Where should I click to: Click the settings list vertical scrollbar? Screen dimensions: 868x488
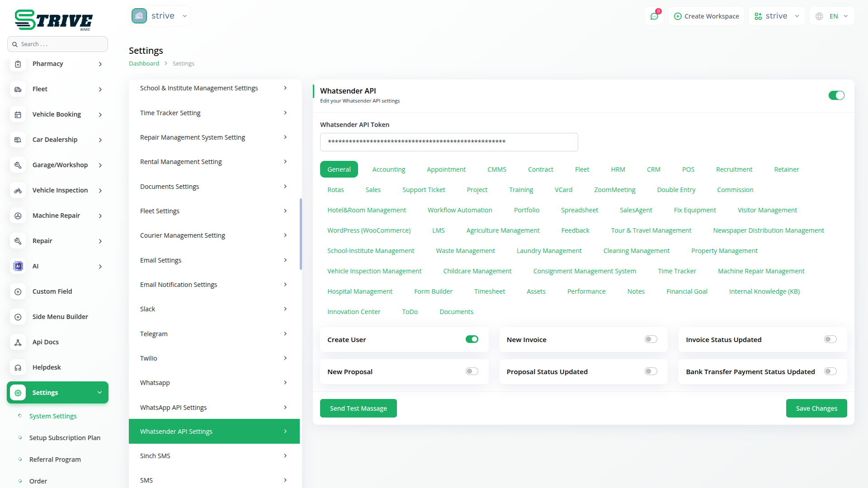pyautogui.click(x=301, y=234)
